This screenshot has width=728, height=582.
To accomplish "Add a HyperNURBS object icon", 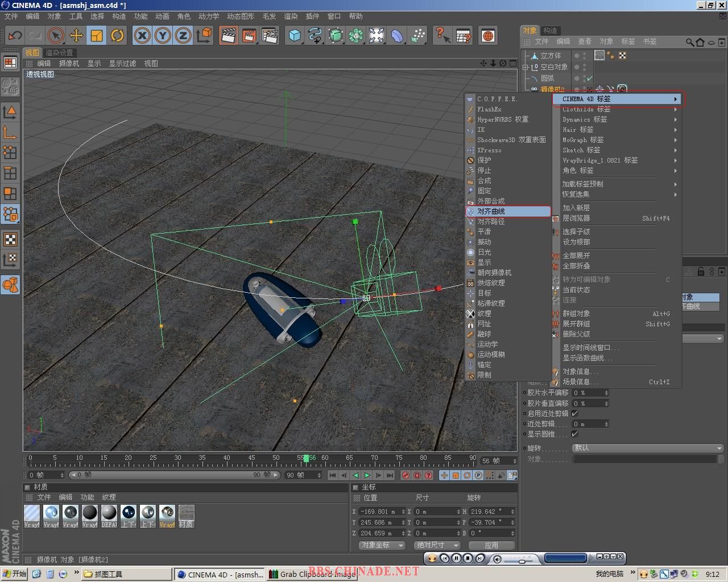I will [x=336, y=36].
